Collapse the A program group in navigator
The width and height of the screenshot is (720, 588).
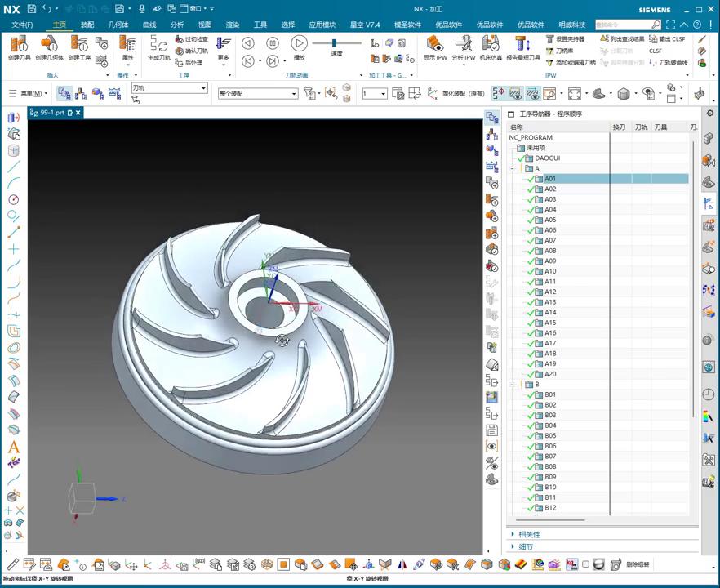point(513,168)
